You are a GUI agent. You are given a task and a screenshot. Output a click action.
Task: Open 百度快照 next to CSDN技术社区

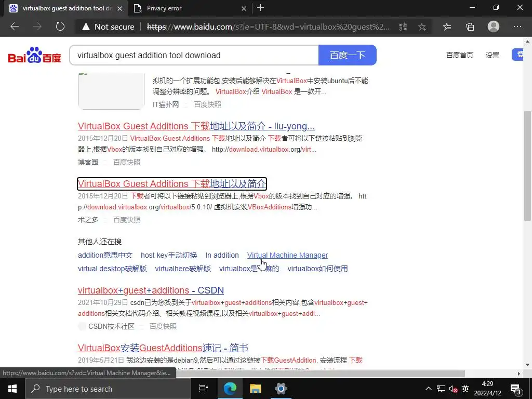163,326
